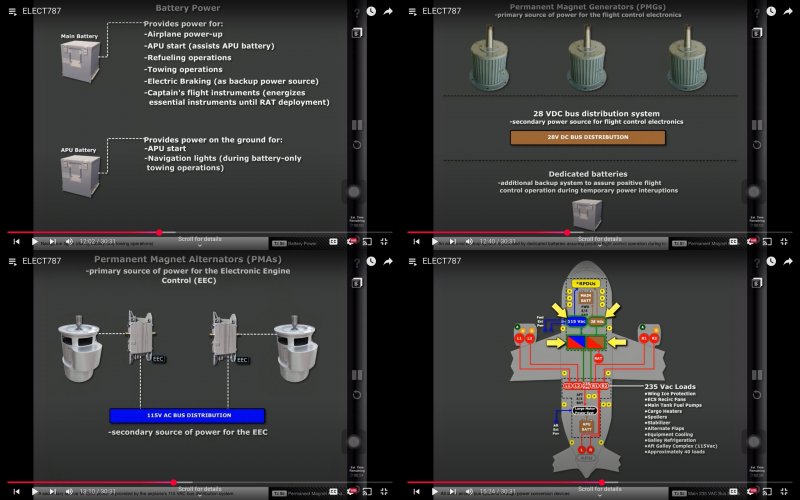Click the replay arrow on top-right video's side panel
Image resolution: width=800 pixels, height=500 pixels.
point(756,145)
